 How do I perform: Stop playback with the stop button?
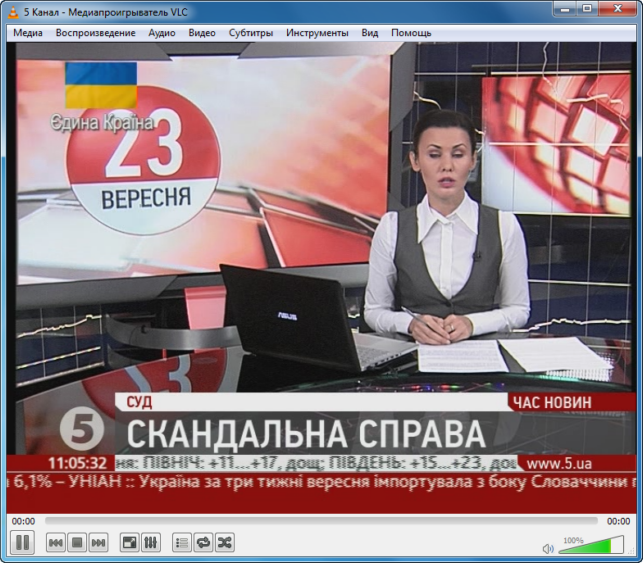pyautogui.click(x=77, y=543)
